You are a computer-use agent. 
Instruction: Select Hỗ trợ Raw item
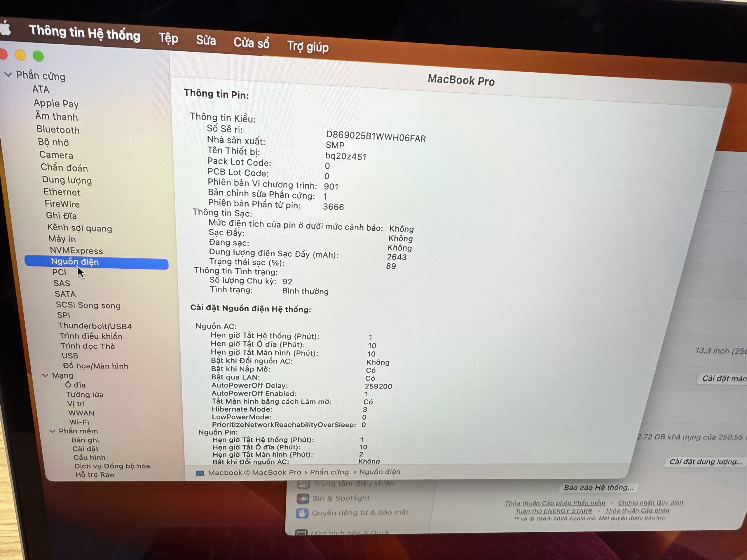pyautogui.click(x=95, y=474)
